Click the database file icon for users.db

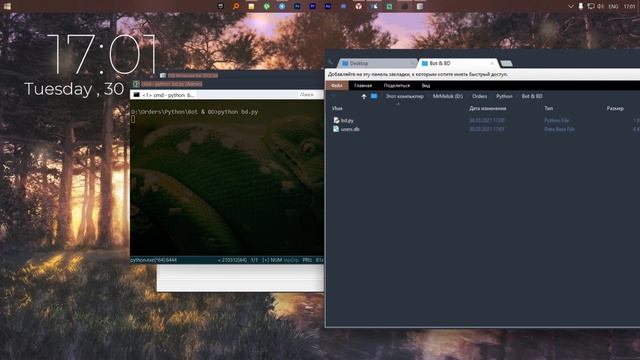point(336,129)
